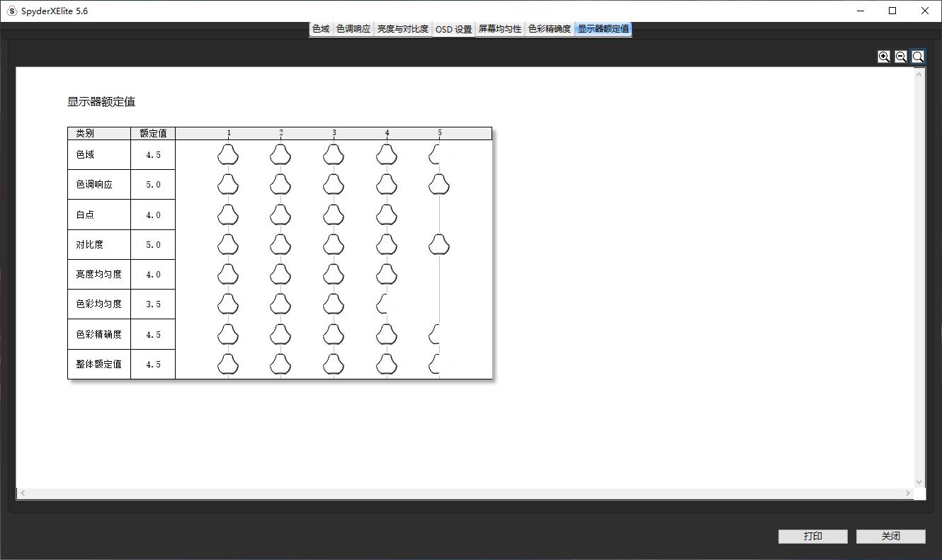The width and height of the screenshot is (942, 560).
Task: Click the fourth rating icon in 白点 row
Action: tap(387, 215)
